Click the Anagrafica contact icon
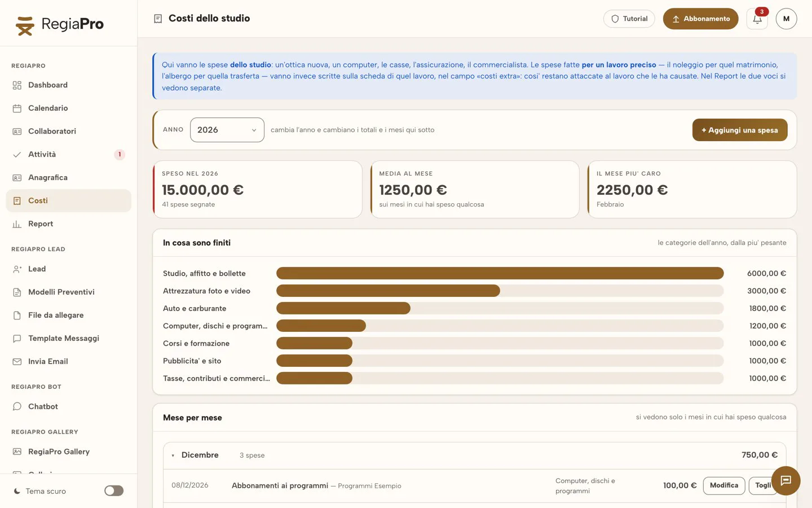812x508 pixels. pos(17,178)
